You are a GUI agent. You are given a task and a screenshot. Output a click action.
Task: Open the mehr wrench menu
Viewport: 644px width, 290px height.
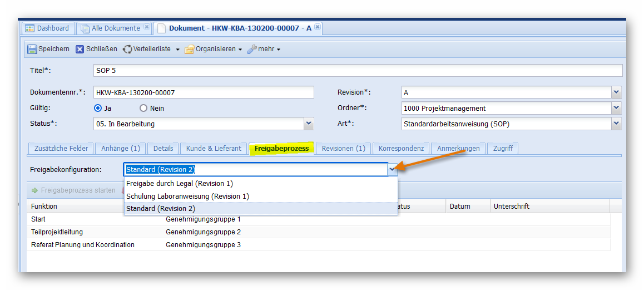coord(264,49)
